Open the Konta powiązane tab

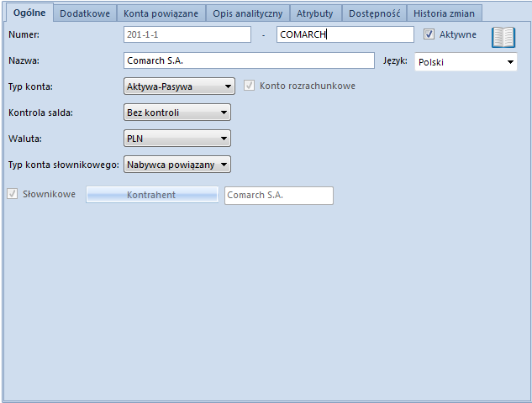(161, 13)
